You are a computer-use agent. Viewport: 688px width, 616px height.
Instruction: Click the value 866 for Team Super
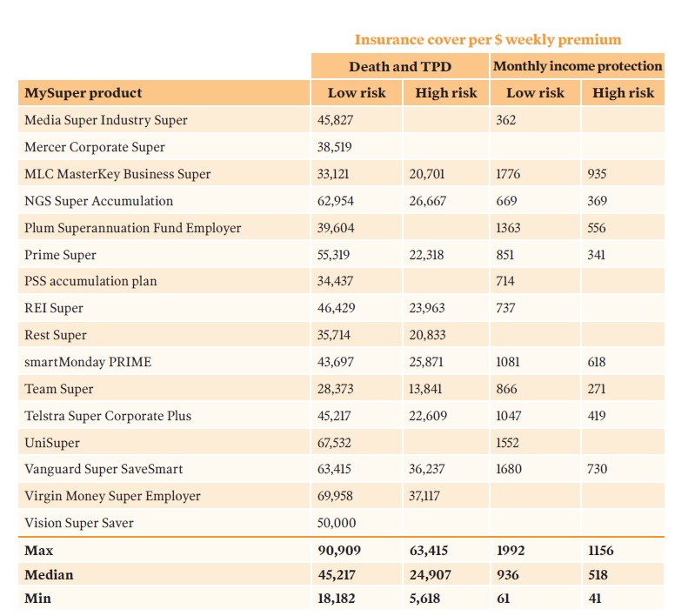[506, 389]
